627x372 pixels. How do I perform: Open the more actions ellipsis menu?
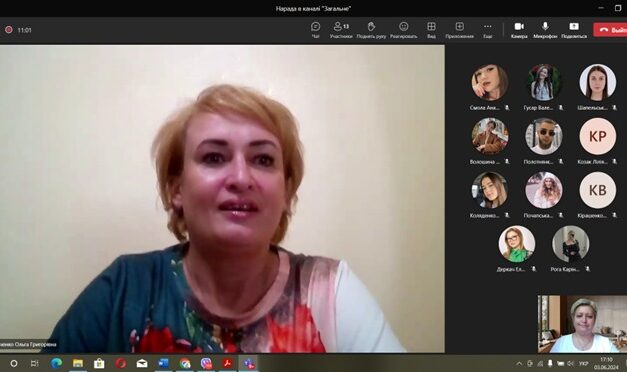pos(487,30)
